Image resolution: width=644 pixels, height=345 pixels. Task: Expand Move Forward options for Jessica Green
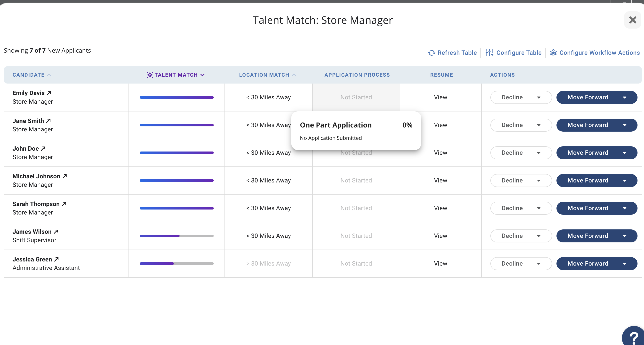pos(625,264)
